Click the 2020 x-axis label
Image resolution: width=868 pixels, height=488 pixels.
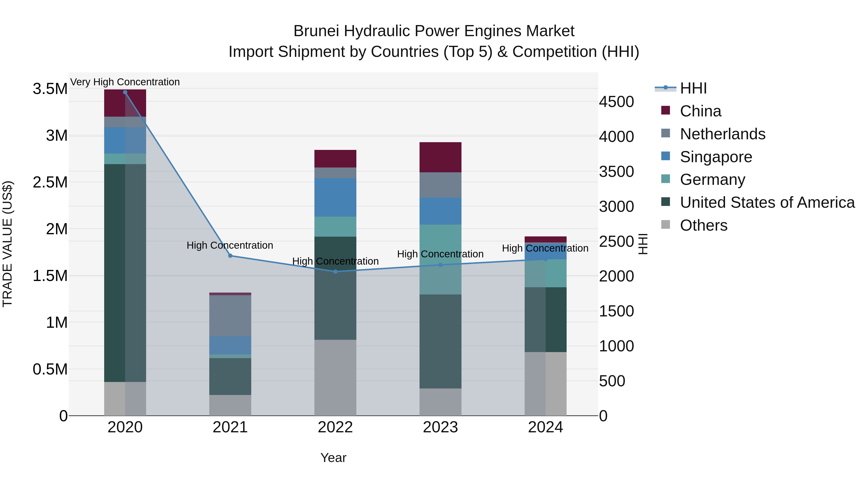[x=125, y=427]
